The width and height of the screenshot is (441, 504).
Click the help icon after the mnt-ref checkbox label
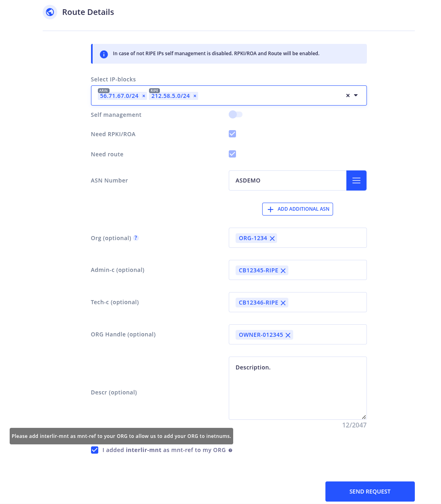pyautogui.click(x=230, y=450)
